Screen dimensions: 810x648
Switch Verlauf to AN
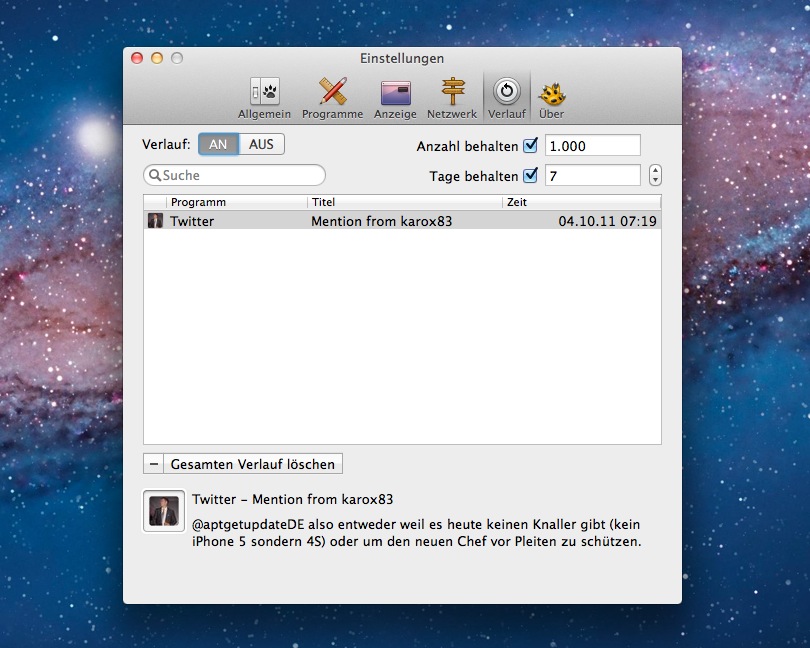pyautogui.click(x=219, y=144)
